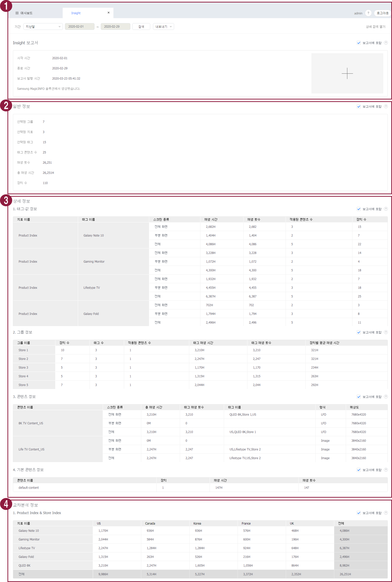Switch to the 대시보드 tab
Viewport: 392px width, 582px height.
pyautogui.click(x=26, y=13)
